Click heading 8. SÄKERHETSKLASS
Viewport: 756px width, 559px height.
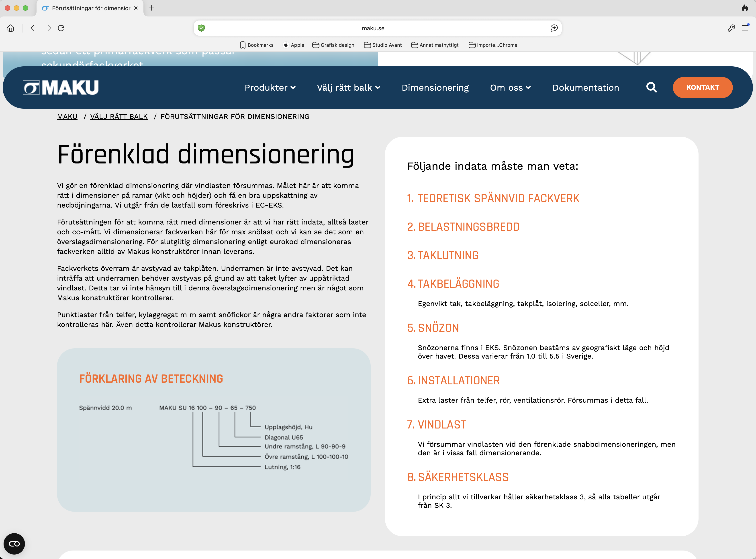tap(458, 477)
